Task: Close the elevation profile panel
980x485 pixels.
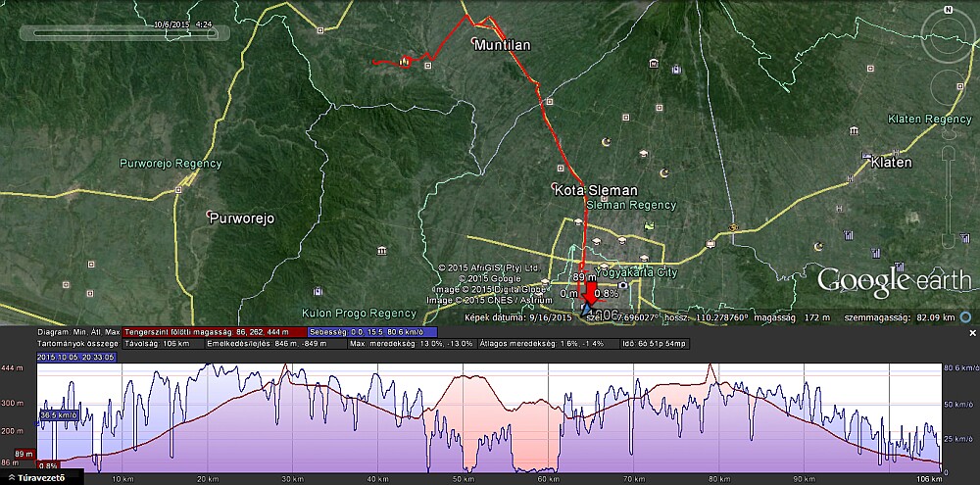Action: [972, 333]
